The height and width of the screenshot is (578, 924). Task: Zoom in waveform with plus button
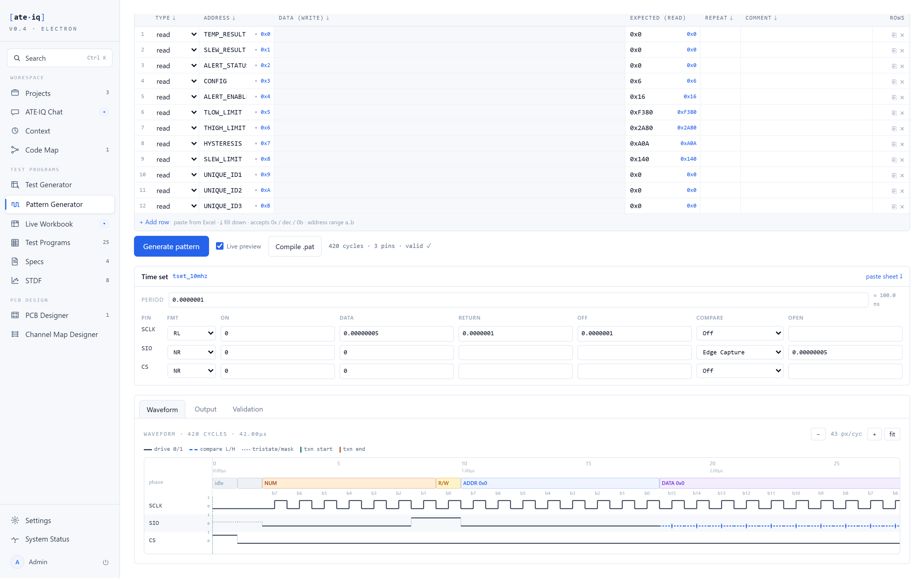[874, 434]
